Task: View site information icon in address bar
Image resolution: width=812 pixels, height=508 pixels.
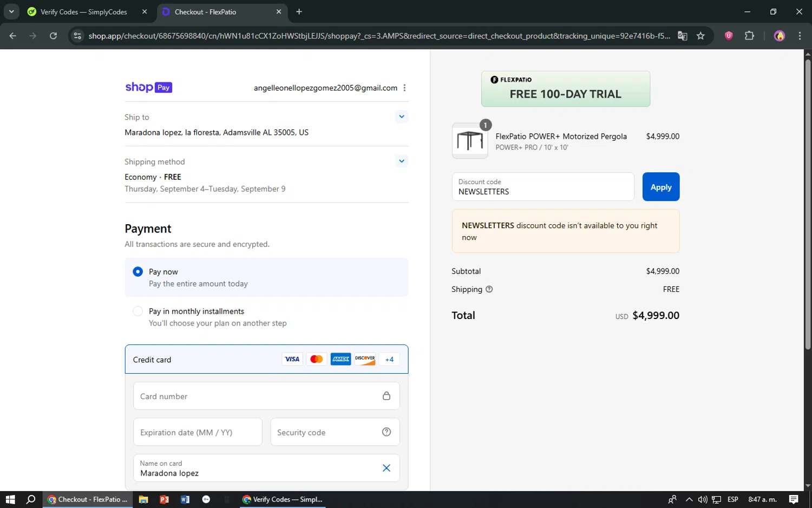Action: click(x=77, y=36)
